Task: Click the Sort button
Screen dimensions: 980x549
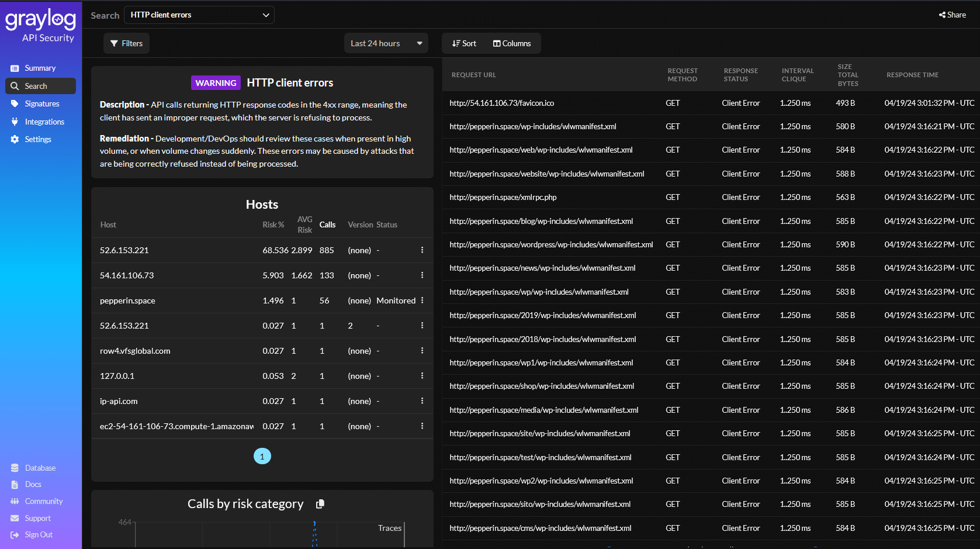Action: [x=464, y=43]
